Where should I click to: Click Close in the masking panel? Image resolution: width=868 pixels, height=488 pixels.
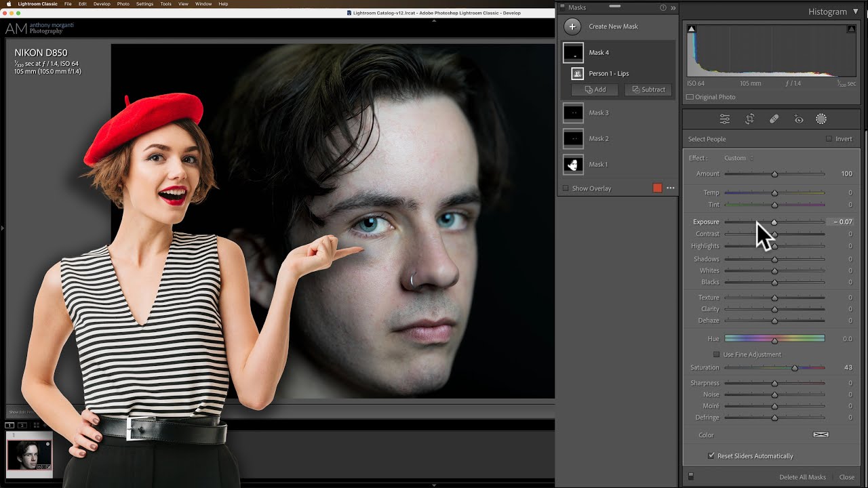tap(847, 477)
